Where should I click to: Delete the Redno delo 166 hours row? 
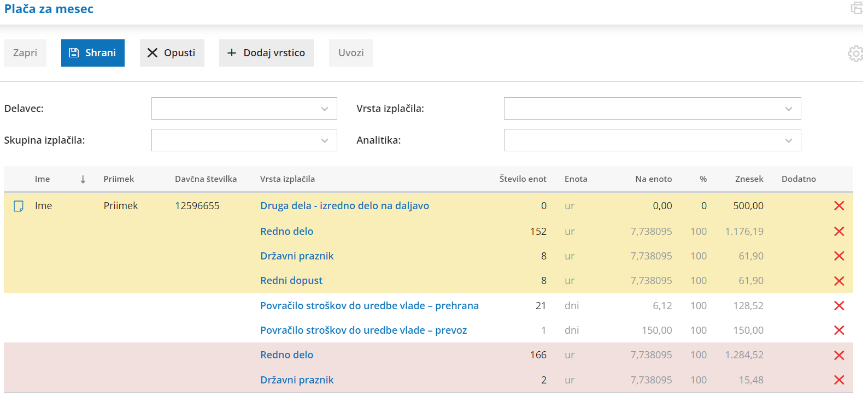pos(839,355)
